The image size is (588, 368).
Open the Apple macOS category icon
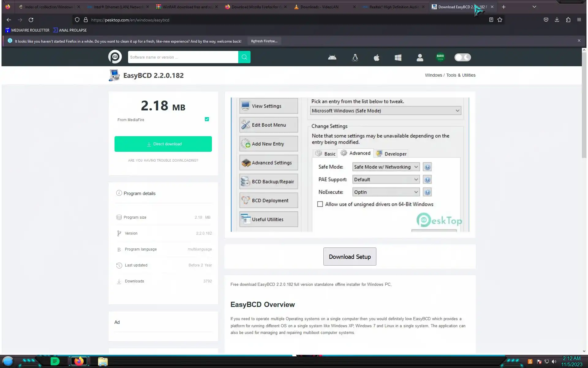pyautogui.click(x=376, y=57)
